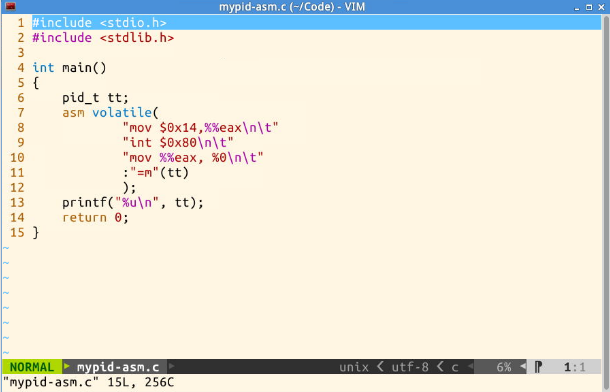
Task: Click the printf statement on line 13
Action: 133,203
